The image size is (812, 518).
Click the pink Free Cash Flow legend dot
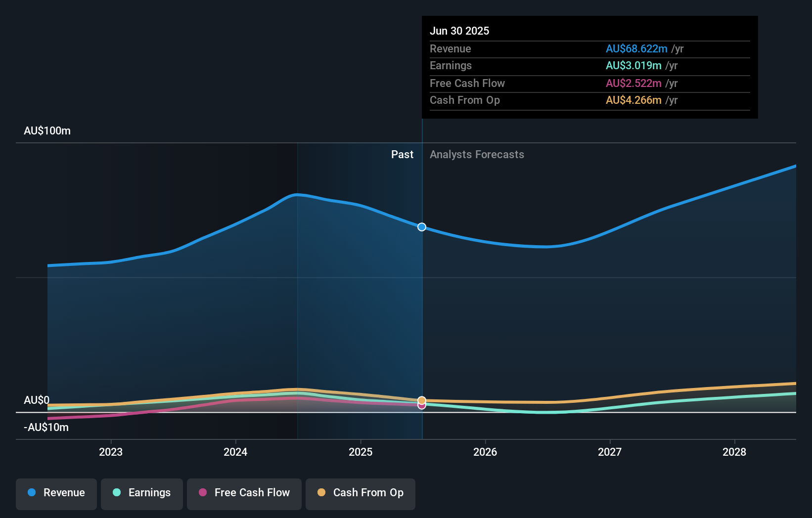point(203,493)
